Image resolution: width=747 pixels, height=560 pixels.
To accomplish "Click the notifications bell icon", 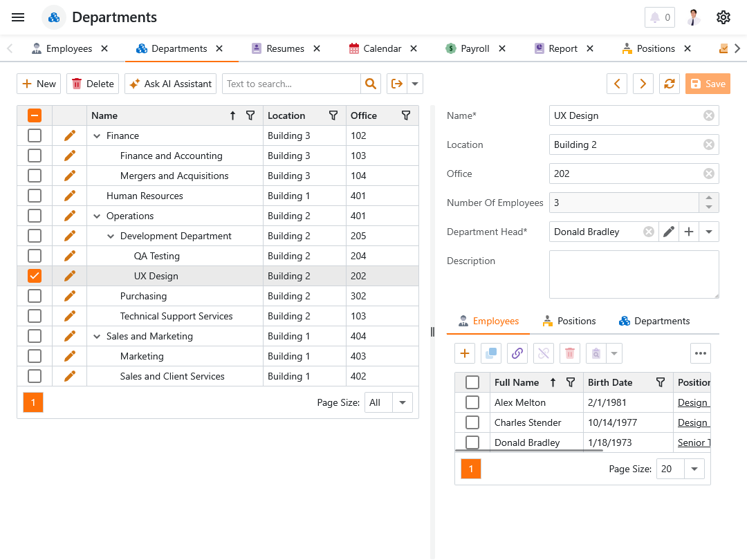I will (x=655, y=17).
